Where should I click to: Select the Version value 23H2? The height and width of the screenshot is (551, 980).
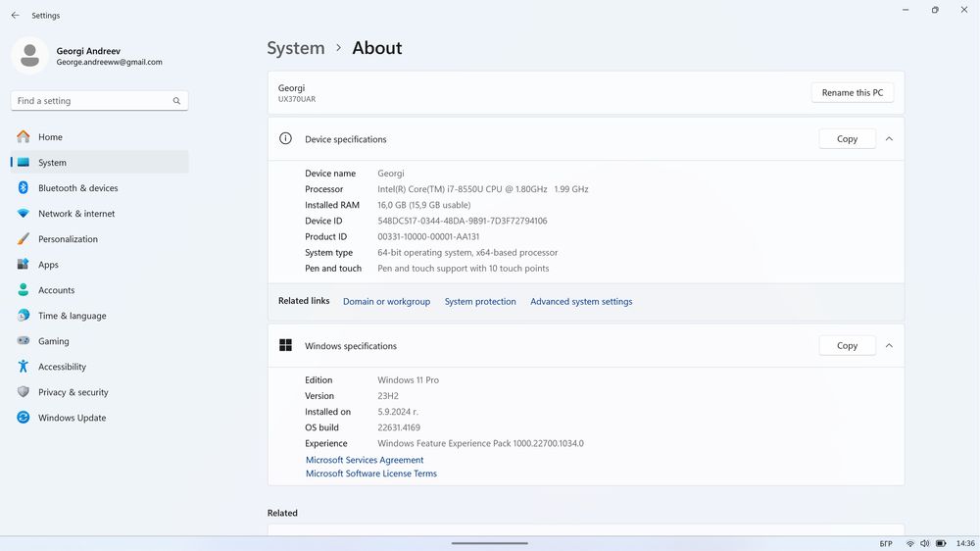point(387,396)
